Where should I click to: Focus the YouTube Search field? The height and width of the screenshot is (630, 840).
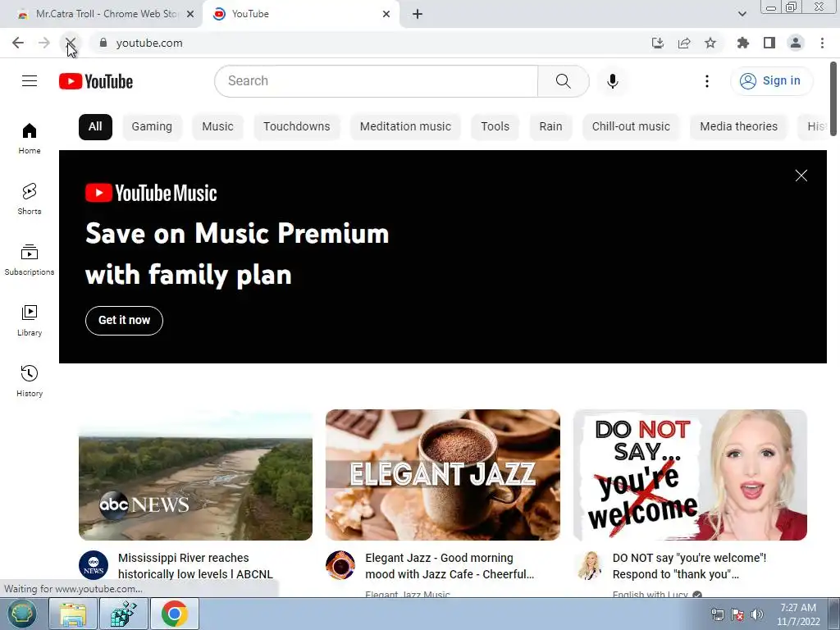click(376, 81)
